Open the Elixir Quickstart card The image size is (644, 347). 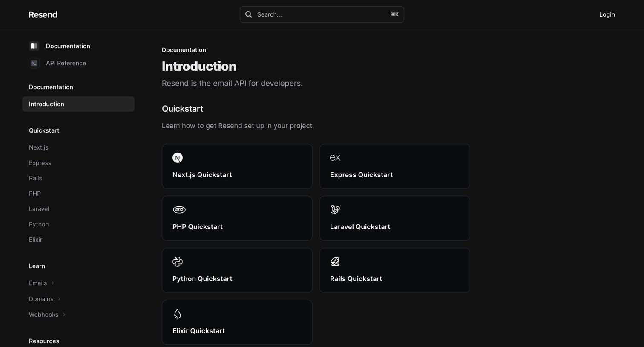237,322
